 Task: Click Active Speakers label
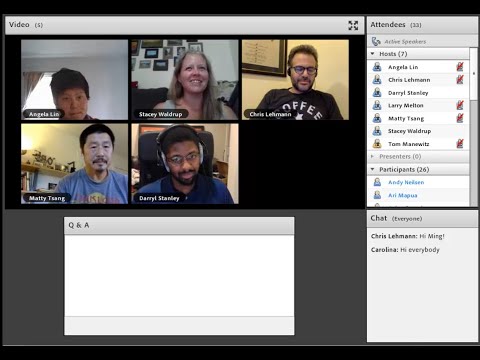(405, 42)
